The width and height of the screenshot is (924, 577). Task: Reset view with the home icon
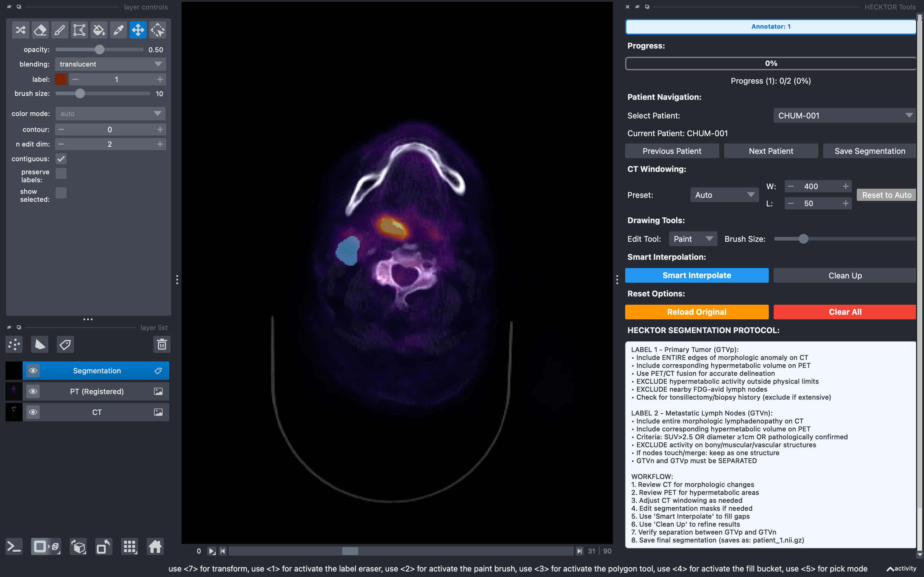(155, 546)
